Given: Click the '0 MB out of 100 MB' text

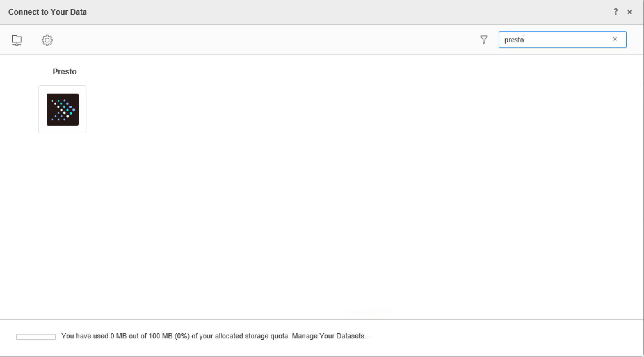Looking at the screenshot, I should [x=141, y=336].
